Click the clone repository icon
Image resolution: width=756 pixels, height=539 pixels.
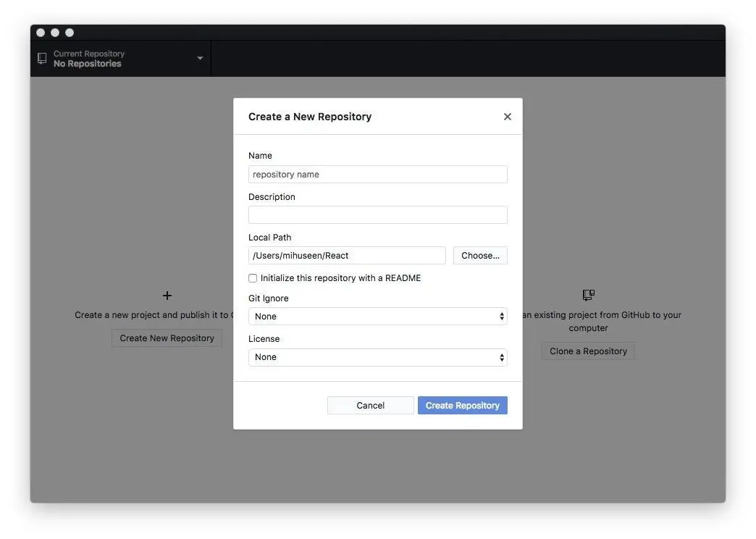(x=588, y=295)
